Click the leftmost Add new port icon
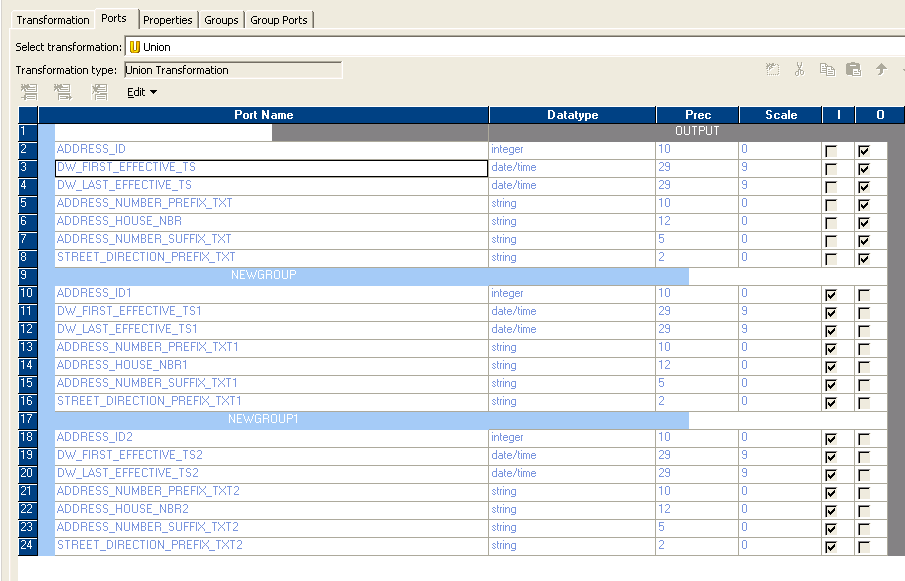Image resolution: width=905 pixels, height=581 pixels. pos(28,92)
